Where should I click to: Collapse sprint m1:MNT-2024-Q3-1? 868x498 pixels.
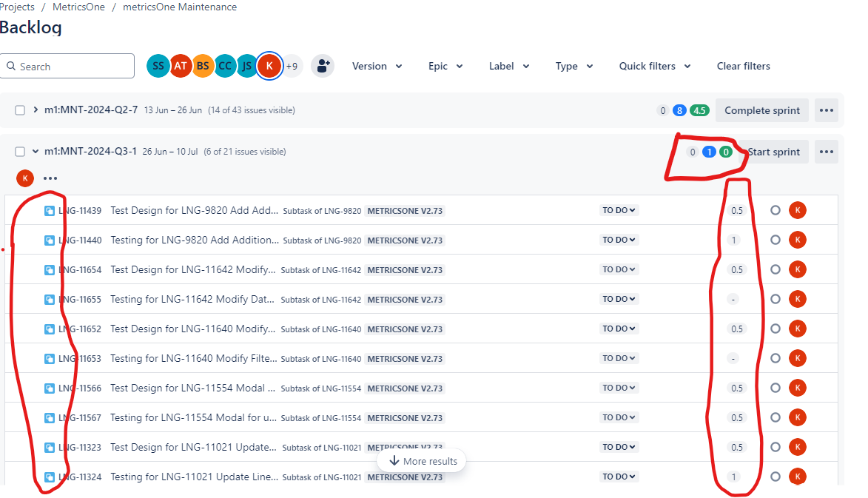35,150
